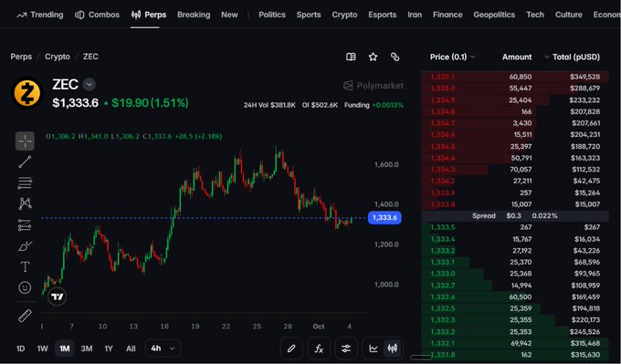621x364 pixels.
Task: Open the Total (pUSD) unit dropdown
Action: [572, 57]
